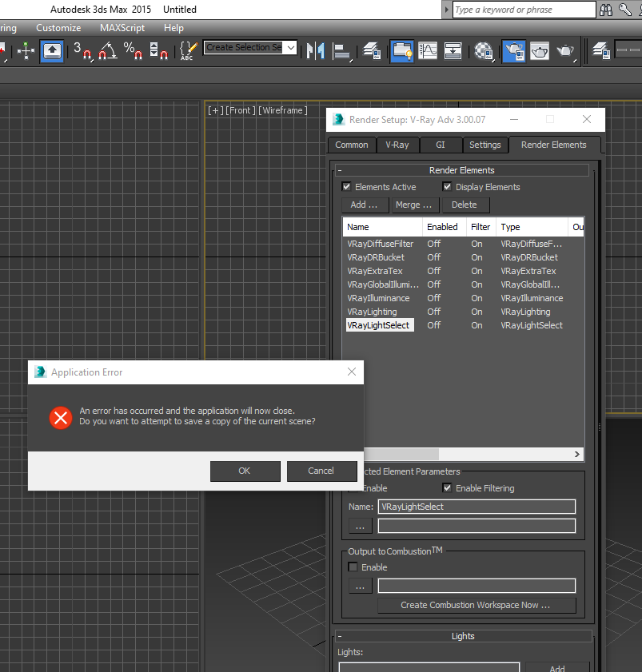Click the Render Setup teapot icon
This screenshot has width=642, height=672.
(514, 50)
